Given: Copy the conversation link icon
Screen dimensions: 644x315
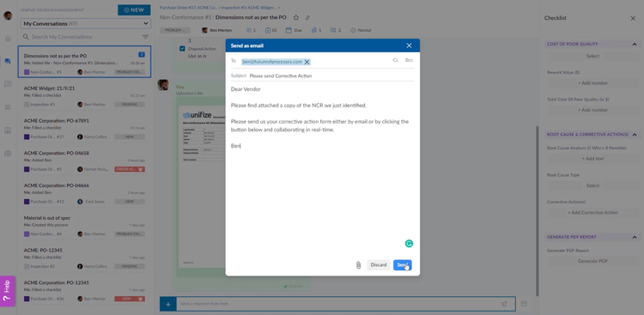Looking at the screenshot, I should pyautogui.click(x=307, y=18).
